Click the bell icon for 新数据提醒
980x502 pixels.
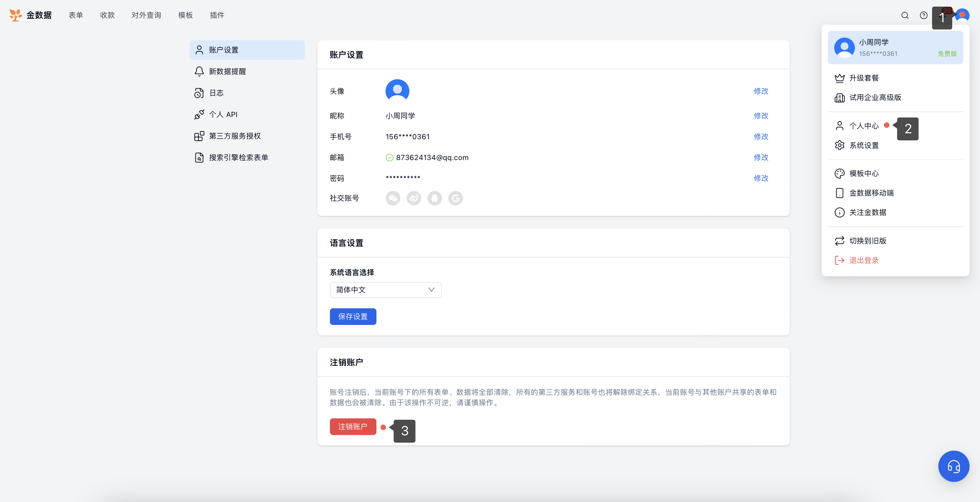[x=199, y=72]
